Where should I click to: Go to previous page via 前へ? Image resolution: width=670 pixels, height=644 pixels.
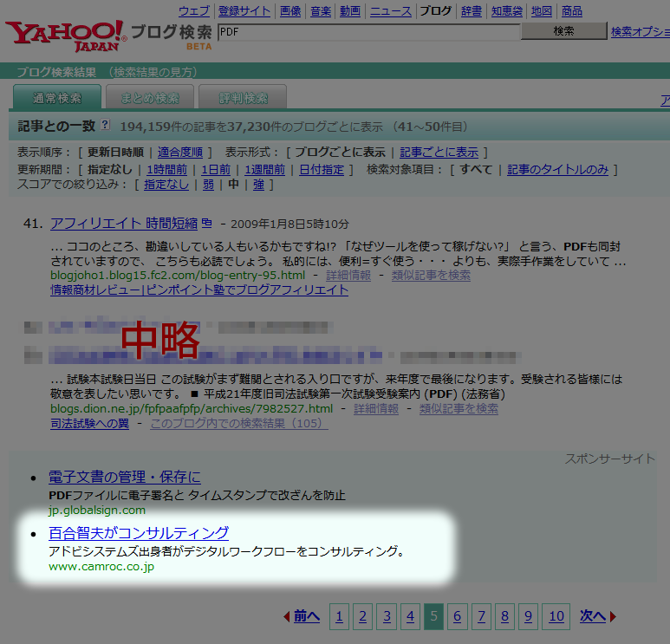(x=306, y=616)
